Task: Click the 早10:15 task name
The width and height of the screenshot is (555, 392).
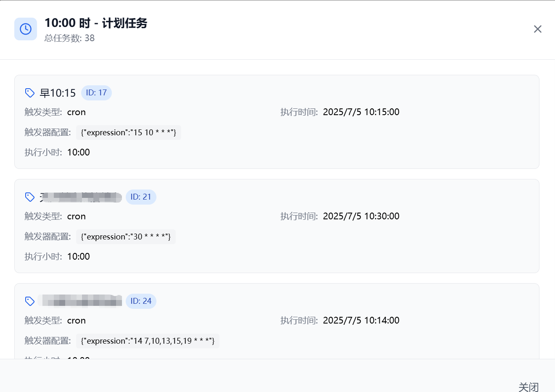Action: [x=58, y=93]
